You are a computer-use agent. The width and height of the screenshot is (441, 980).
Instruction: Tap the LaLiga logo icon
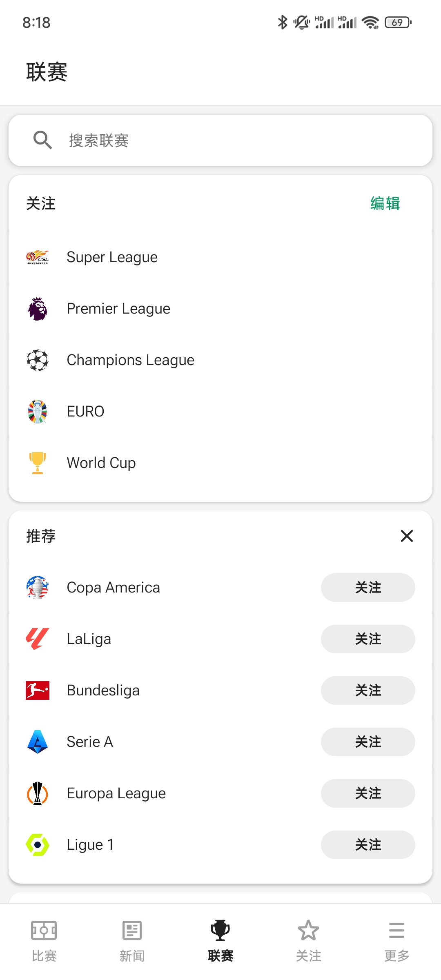pyautogui.click(x=38, y=639)
